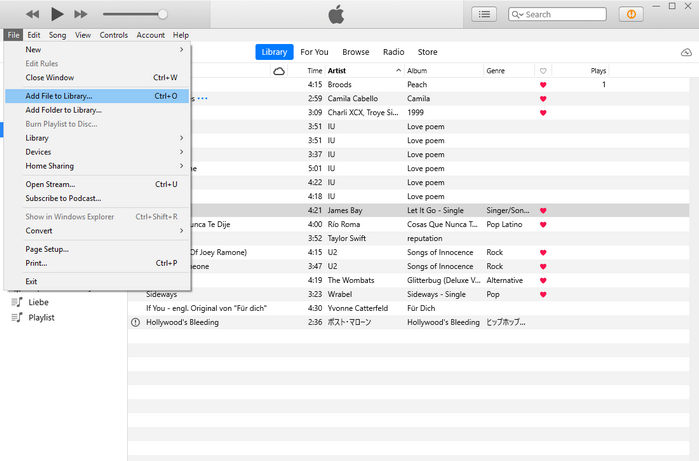Image resolution: width=699 pixels, height=461 pixels.
Task: Open the Up Next list view button
Action: (x=484, y=14)
